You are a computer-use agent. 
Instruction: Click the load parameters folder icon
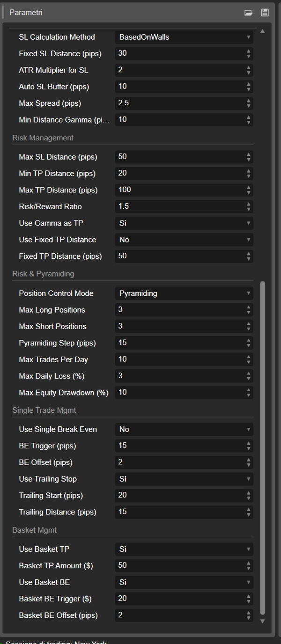click(x=248, y=13)
